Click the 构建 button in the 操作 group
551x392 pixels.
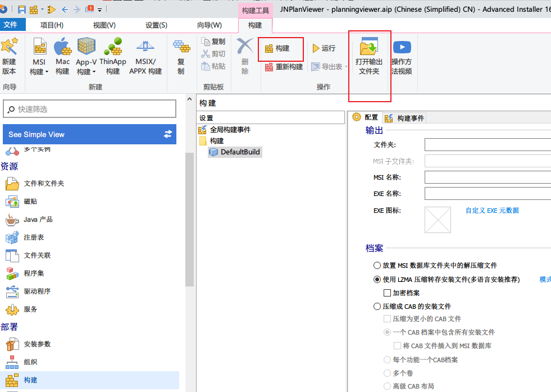(277, 48)
